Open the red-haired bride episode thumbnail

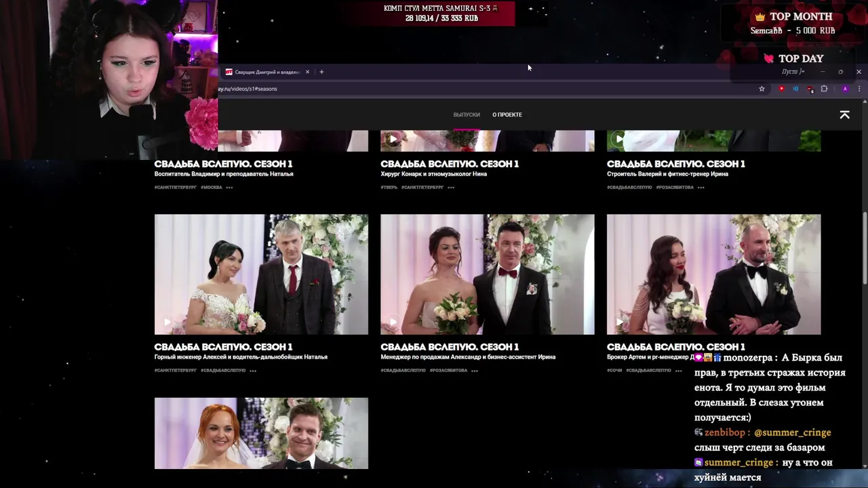tap(261, 433)
